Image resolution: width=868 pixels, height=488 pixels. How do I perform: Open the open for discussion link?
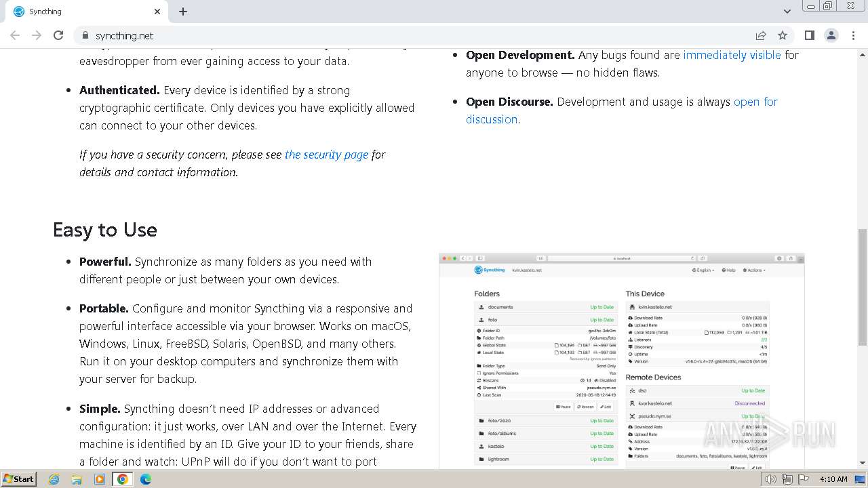click(755, 102)
